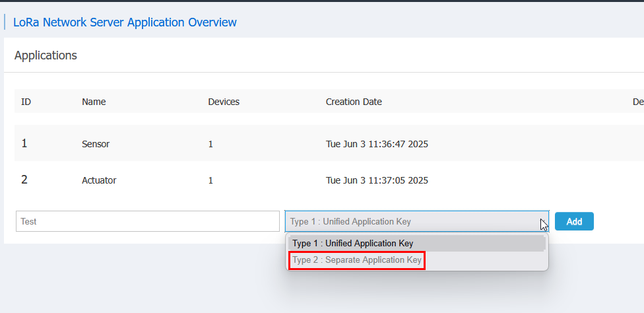
Task: Click ID number 1 in Sensor row
Action: coord(24,143)
